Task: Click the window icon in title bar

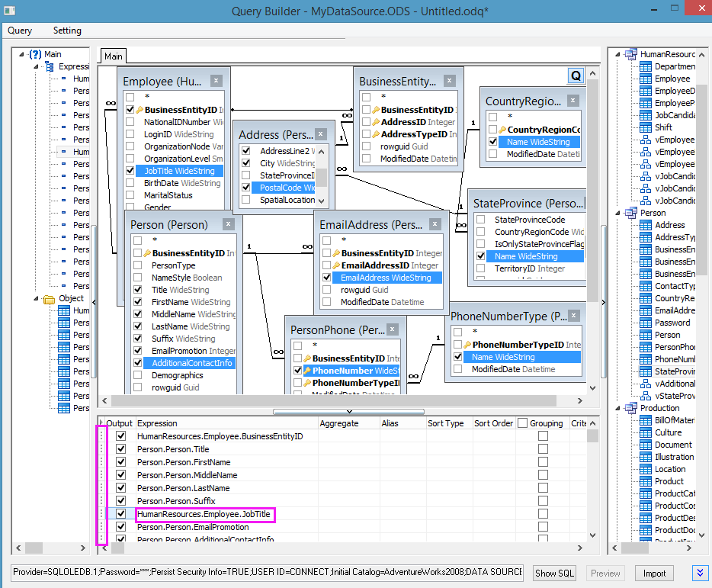Action: (x=9, y=11)
